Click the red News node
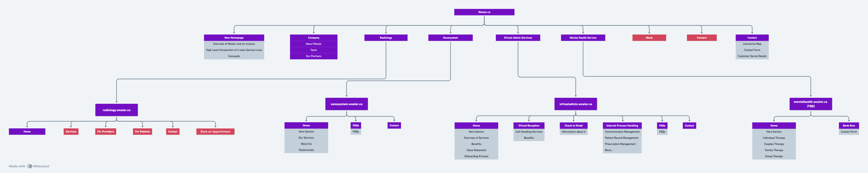868x173 pixels. [x=649, y=37]
